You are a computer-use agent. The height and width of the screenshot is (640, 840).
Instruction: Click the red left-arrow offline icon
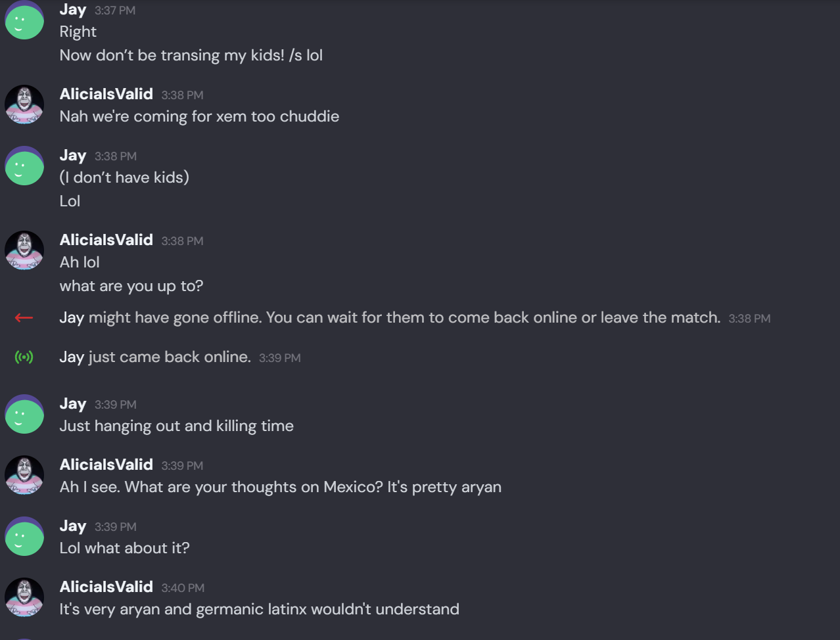click(24, 318)
